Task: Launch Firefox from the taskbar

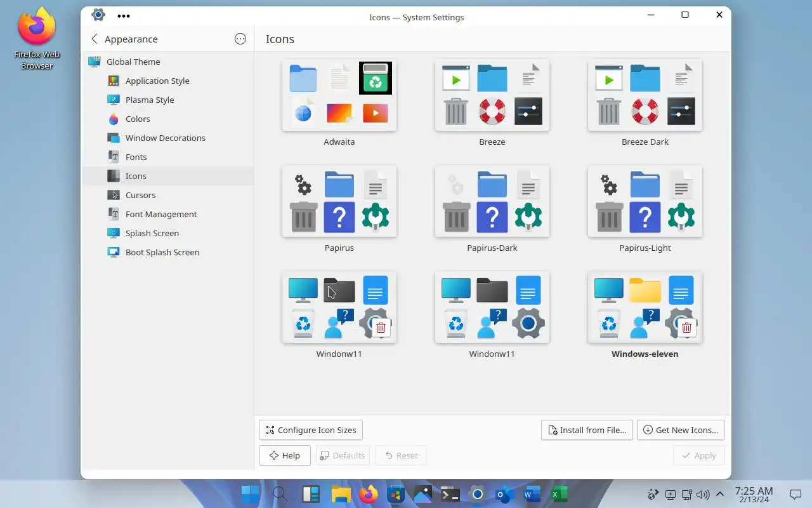Action: tap(369, 494)
